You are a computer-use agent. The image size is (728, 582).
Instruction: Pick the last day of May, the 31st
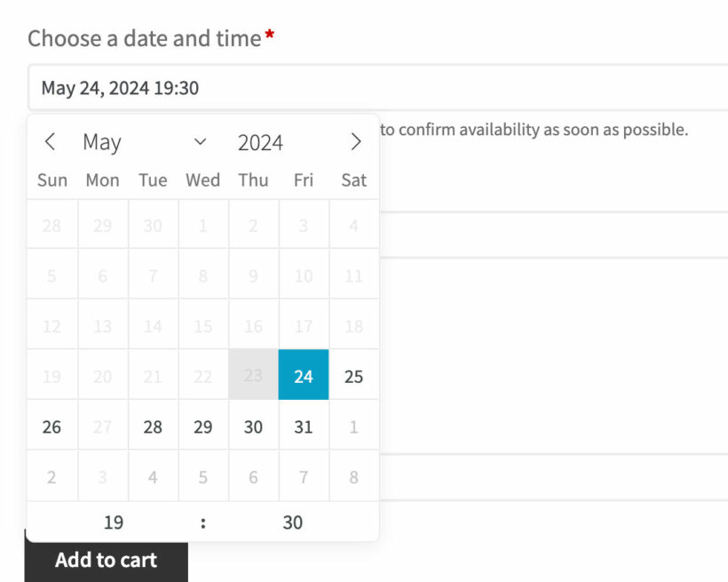304,427
